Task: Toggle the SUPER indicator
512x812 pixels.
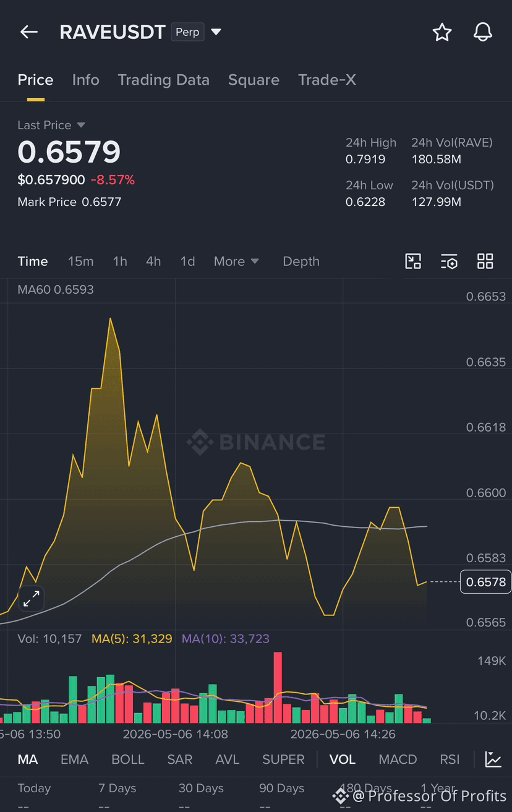Action: pos(283,759)
